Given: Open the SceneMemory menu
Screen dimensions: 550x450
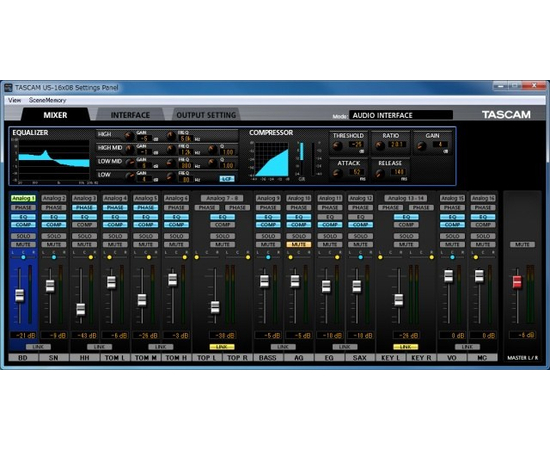Looking at the screenshot, I should [47, 100].
